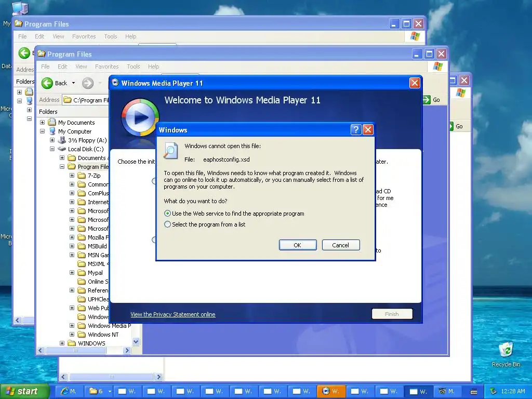Click the Back arrow in front Program Files window
This screenshot has width=532, height=399.
pos(47,83)
